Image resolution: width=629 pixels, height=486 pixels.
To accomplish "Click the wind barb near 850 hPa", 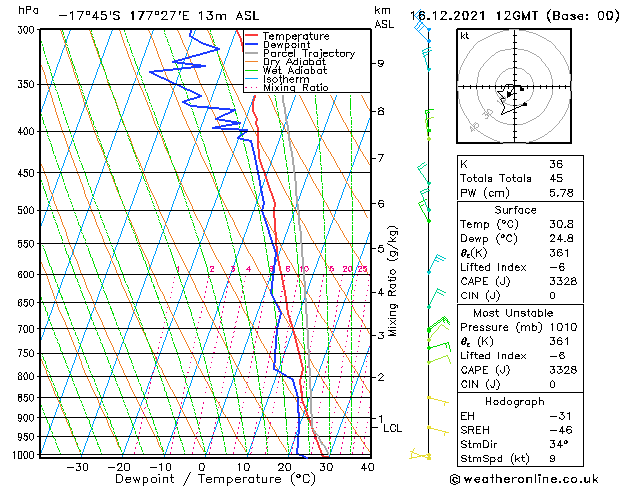I will click(435, 399).
